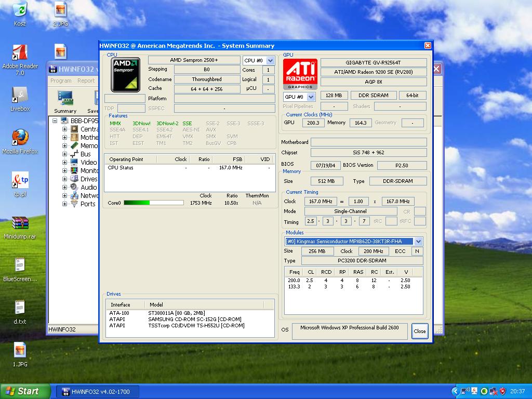
Task: Click the Core0 usage progress bar
Action: tap(154, 203)
